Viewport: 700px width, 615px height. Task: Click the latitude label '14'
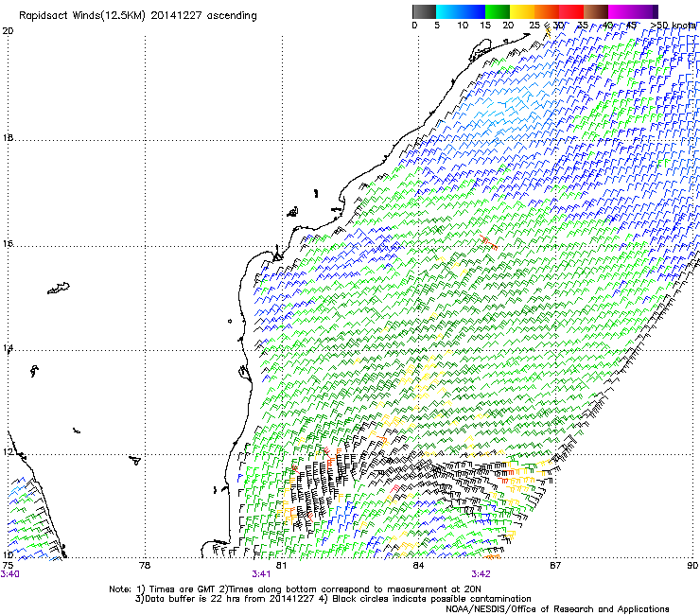[x=8, y=348]
